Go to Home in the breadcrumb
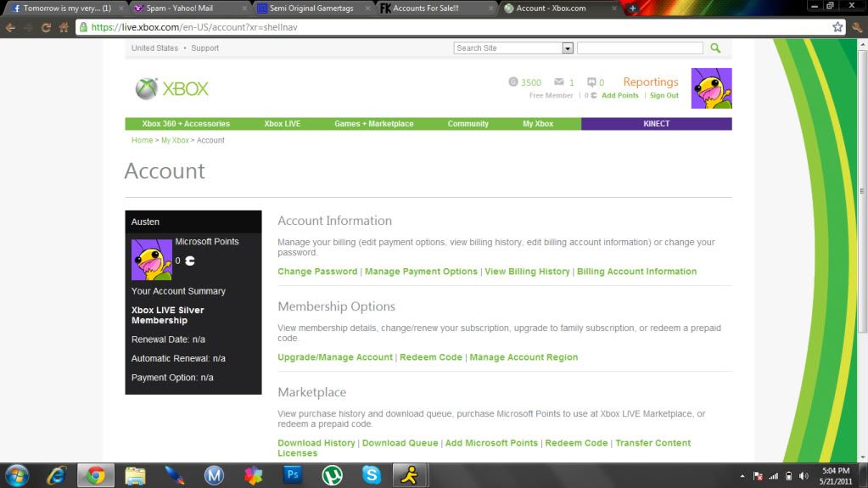This screenshot has height=488, width=868. coord(143,140)
